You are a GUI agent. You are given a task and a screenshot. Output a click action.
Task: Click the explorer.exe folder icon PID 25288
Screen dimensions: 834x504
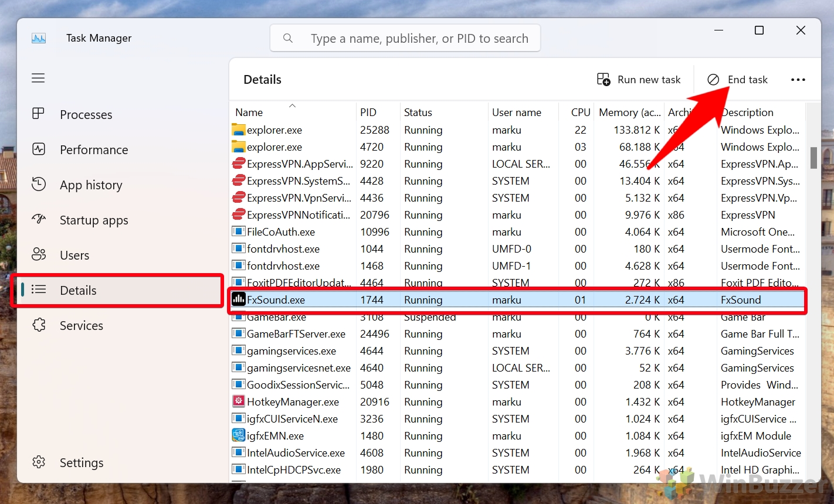click(x=239, y=130)
